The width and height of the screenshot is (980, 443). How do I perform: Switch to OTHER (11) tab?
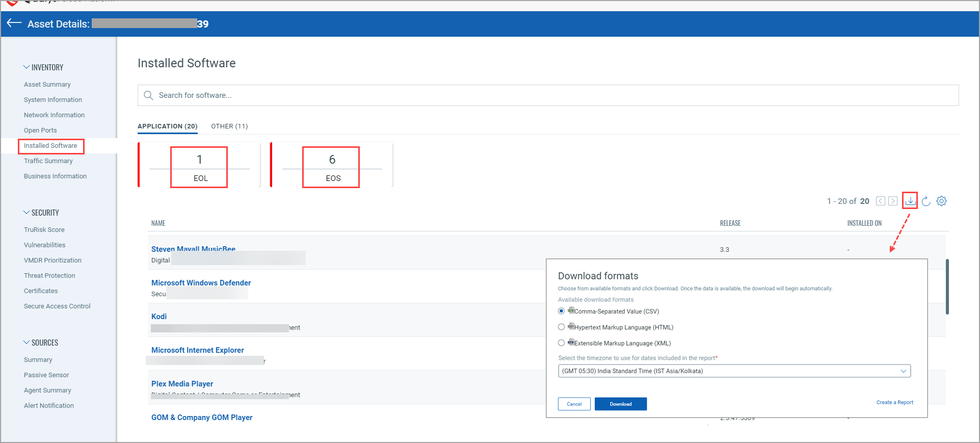pyautogui.click(x=229, y=126)
